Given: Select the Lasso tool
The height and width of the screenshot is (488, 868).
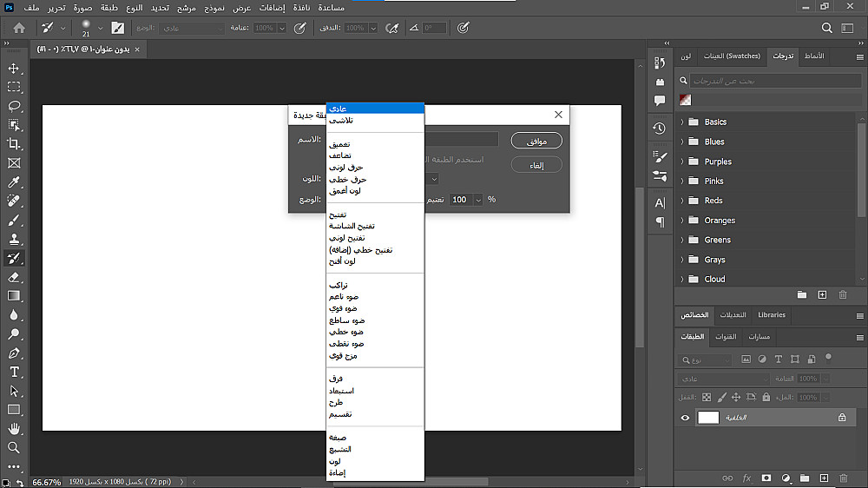Looking at the screenshot, I should coord(14,106).
